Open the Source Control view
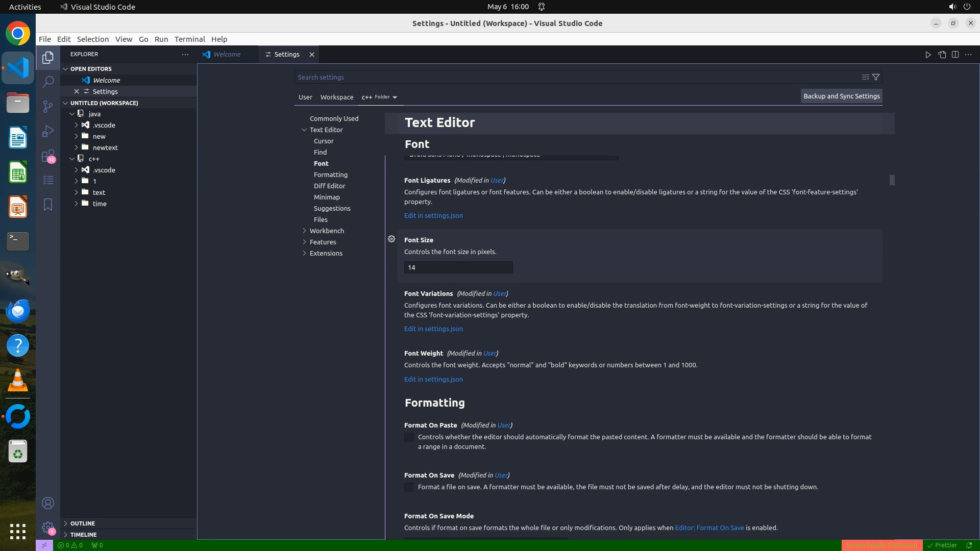The height and width of the screenshot is (551, 980). (48, 106)
